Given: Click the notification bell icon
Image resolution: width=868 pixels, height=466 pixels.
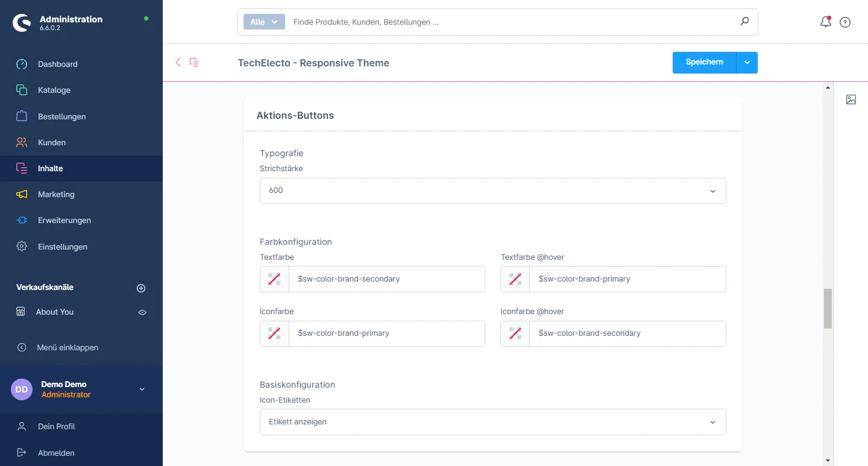Looking at the screenshot, I should 825,22.
